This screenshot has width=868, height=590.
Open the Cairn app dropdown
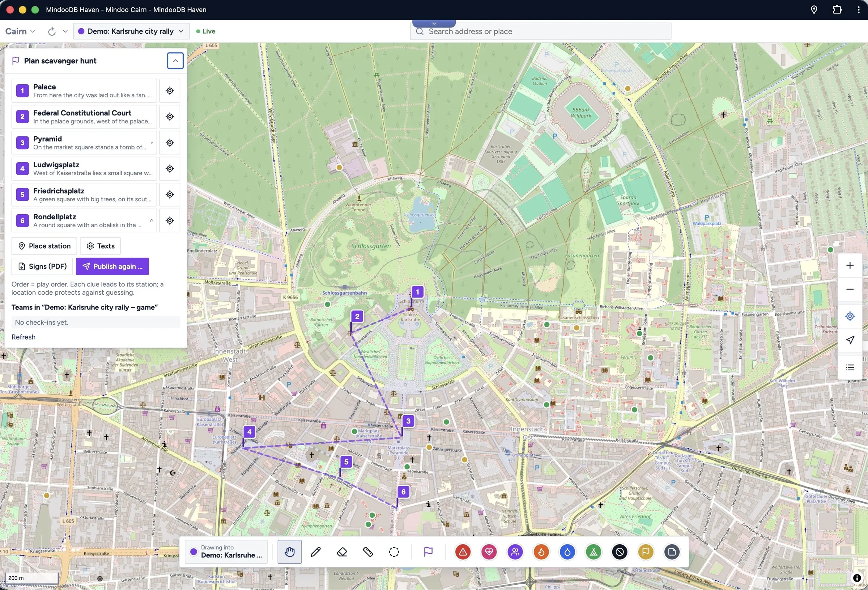[20, 31]
